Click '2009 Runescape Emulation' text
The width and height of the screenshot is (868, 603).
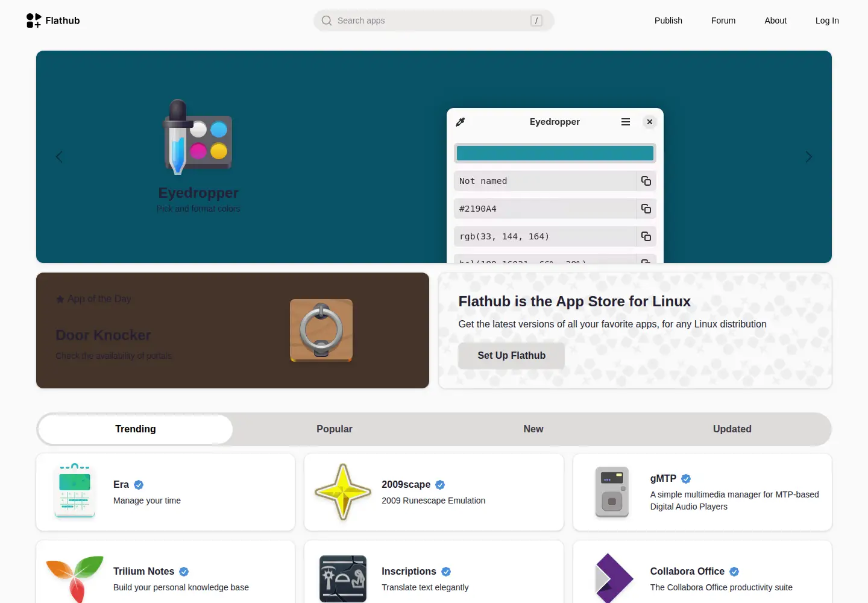point(433,500)
